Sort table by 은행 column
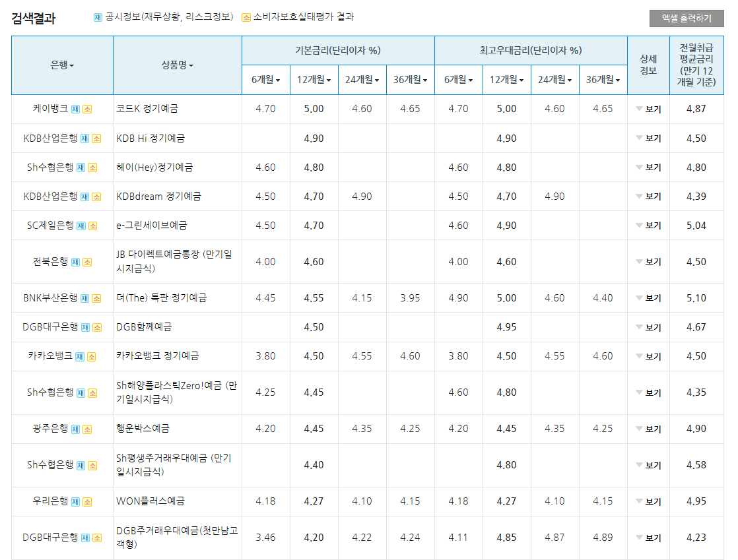This screenshot has height=560, width=738. click(x=62, y=65)
